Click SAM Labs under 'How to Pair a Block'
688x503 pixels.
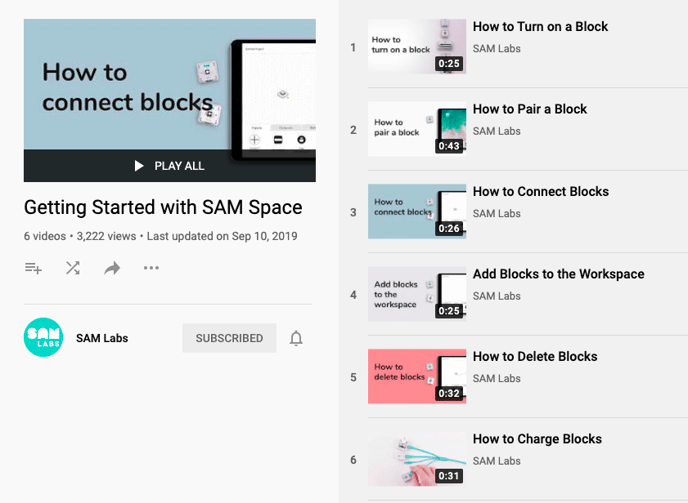[497, 131]
